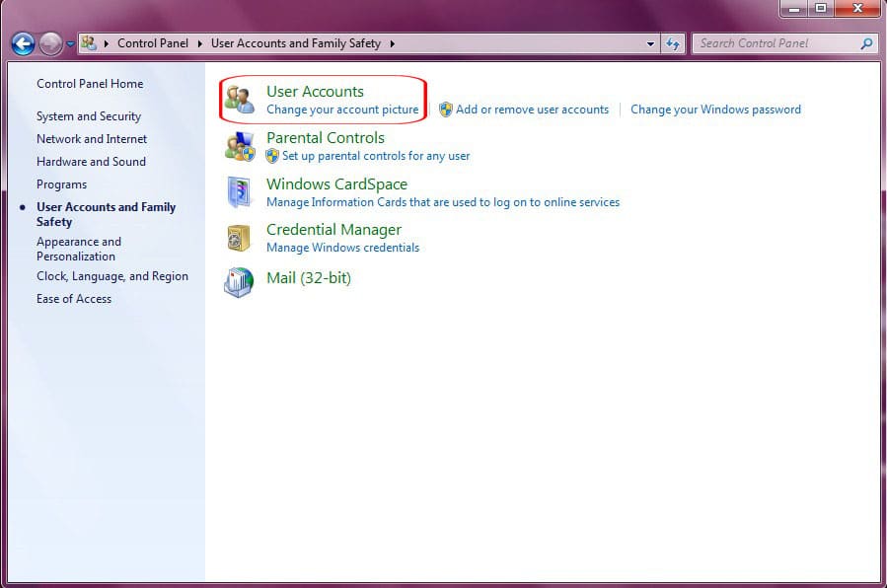This screenshot has width=887, height=588.
Task: Click the Forward navigation arrow button
Action: click(x=50, y=43)
